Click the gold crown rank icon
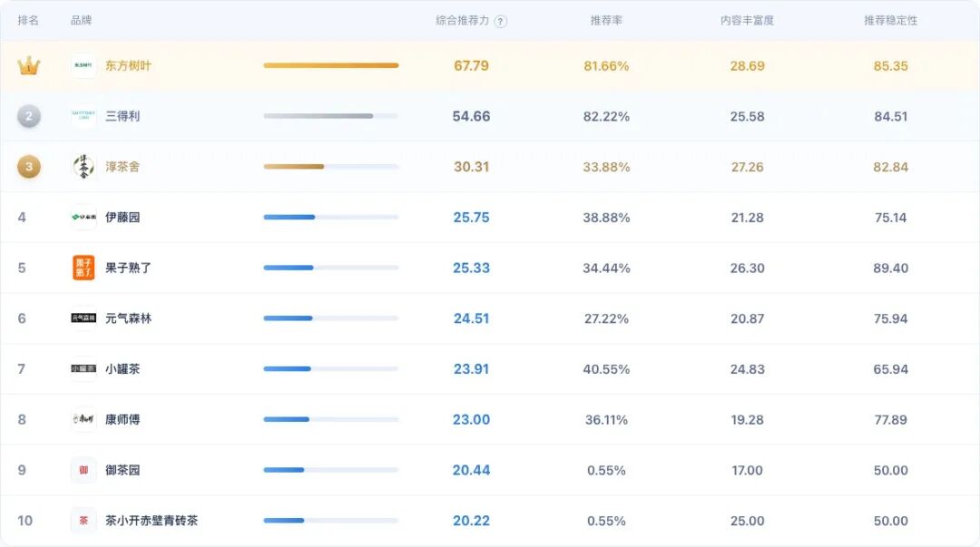This screenshot has width=980, height=547. [x=29, y=65]
